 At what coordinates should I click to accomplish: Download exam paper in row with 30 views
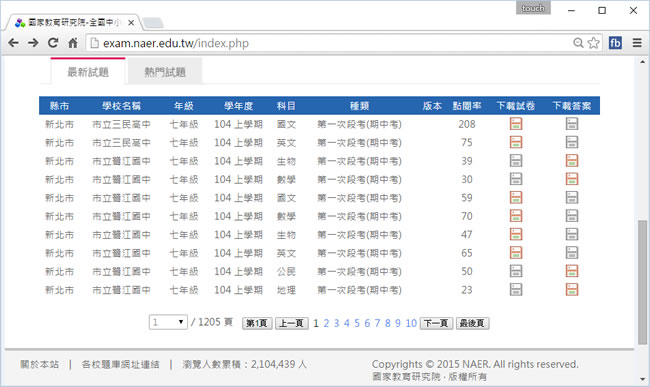516,179
